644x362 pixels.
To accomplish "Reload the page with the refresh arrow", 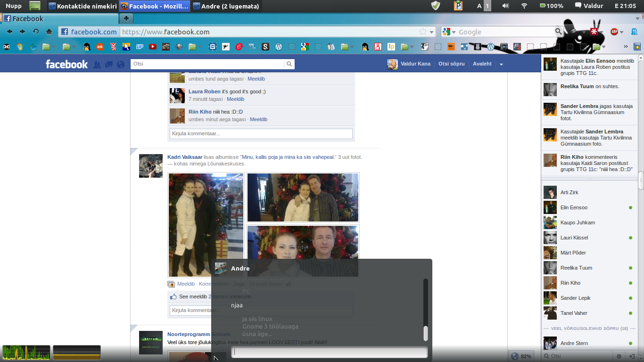I will pos(36,32).
